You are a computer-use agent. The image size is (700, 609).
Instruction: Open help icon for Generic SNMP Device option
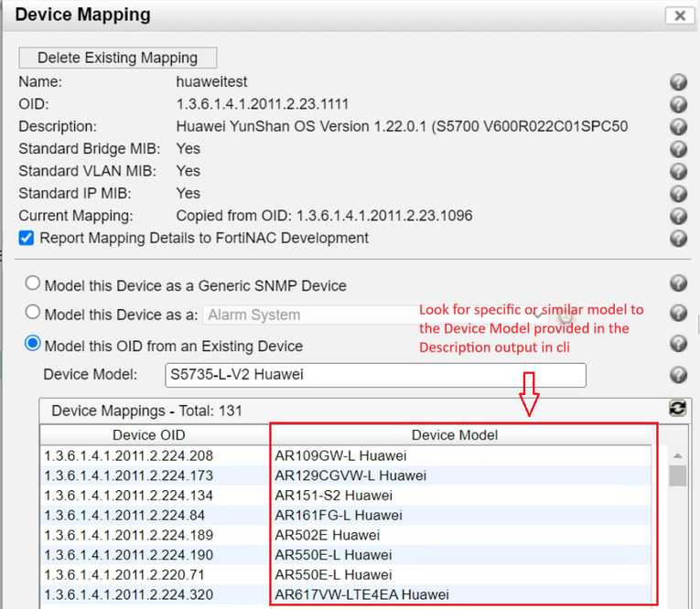[678, 283]
